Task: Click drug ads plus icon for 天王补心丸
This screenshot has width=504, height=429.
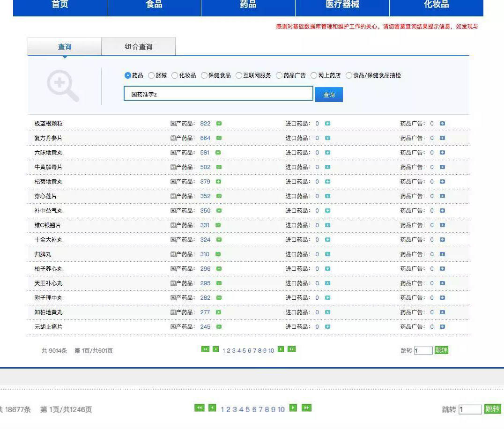Action: coord(442,283)
